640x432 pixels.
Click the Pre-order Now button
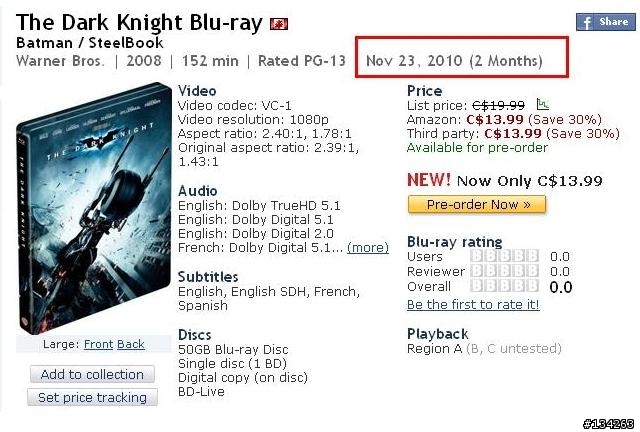(x=477, y=204)
